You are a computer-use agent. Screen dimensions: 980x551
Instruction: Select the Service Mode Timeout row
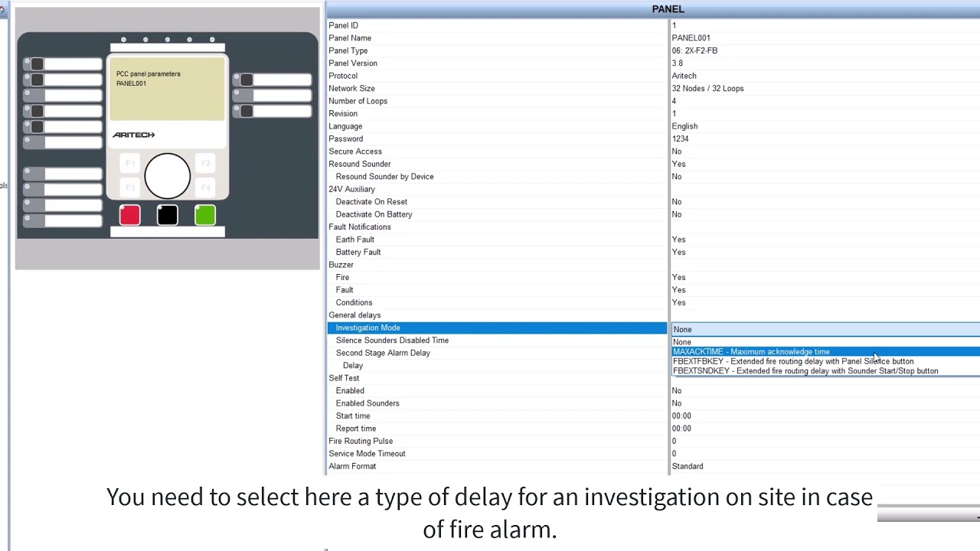point(497,455)
